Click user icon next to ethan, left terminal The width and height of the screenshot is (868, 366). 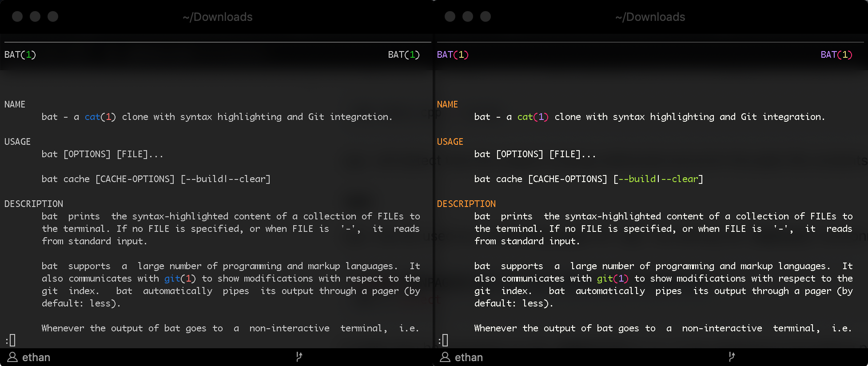pos(12,357)
